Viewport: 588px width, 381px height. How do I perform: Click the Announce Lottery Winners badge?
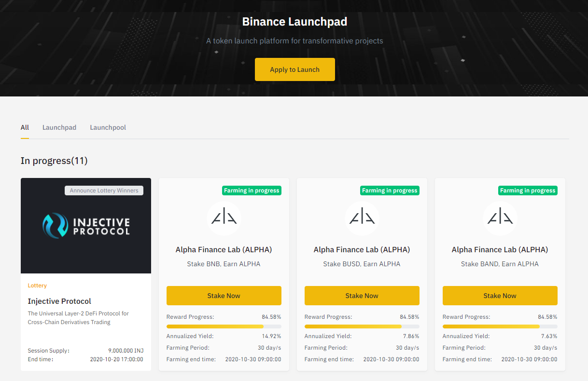click(104, 190)
